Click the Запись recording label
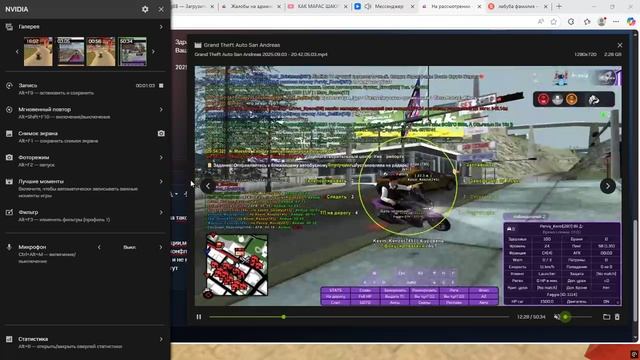Viewport: 640px width, 360px height. tap(28, 85)
